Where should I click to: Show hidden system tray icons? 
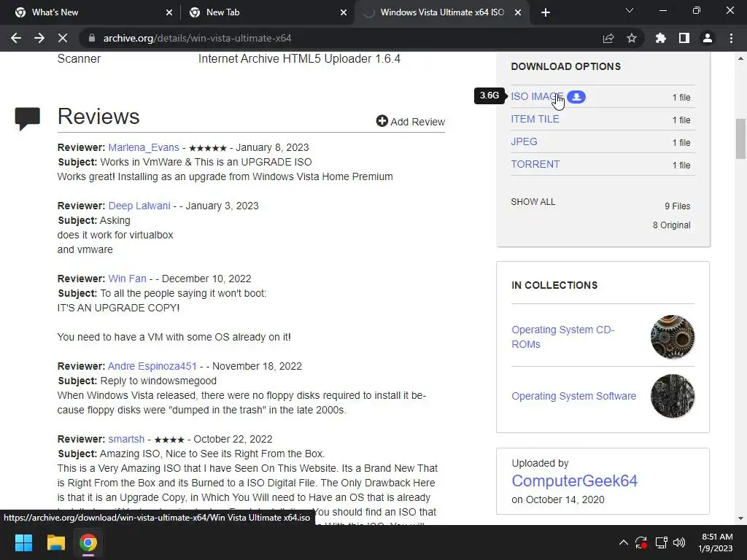click(x=623, y=542)
